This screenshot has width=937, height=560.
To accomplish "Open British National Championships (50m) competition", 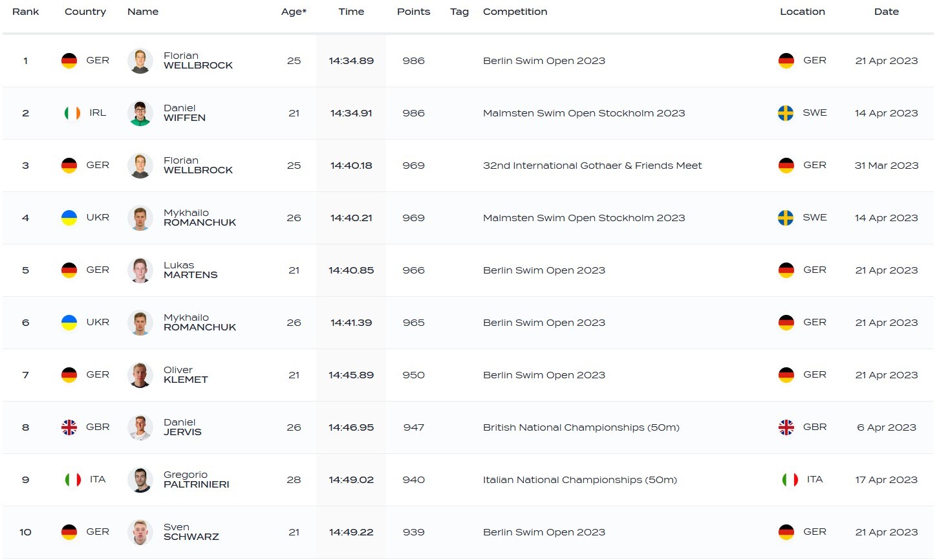I will (x=581, y=427).
